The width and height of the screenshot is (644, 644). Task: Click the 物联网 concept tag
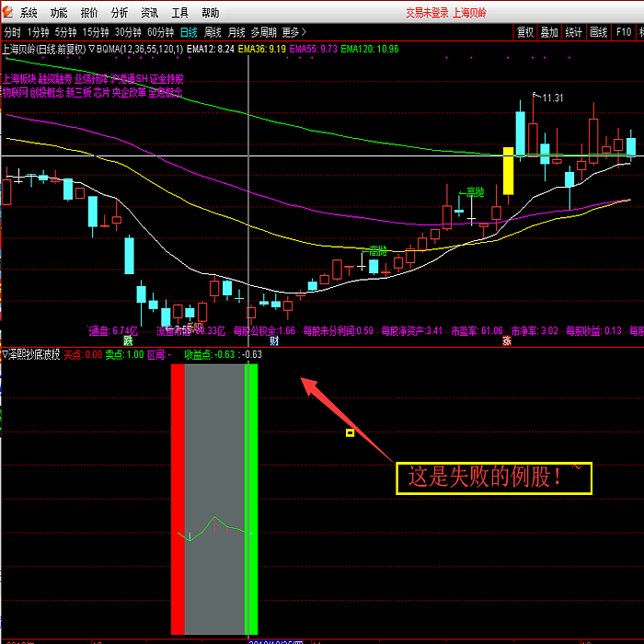coord(16,93)
